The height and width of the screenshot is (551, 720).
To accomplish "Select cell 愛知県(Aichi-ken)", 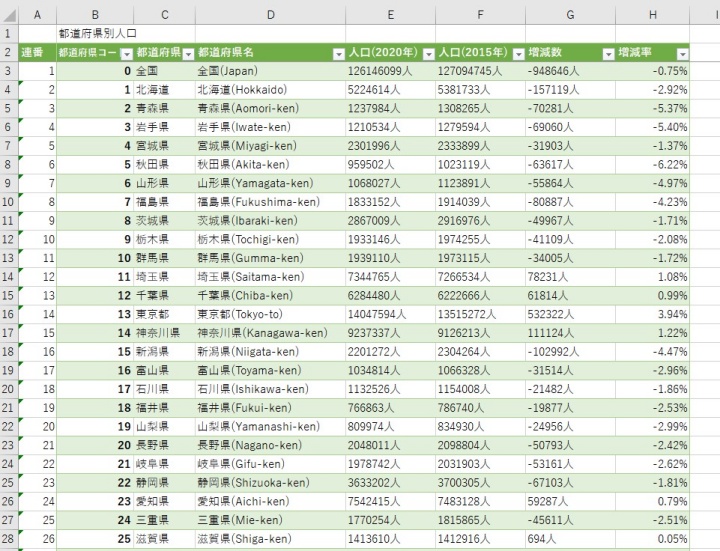I will [270, 502].
